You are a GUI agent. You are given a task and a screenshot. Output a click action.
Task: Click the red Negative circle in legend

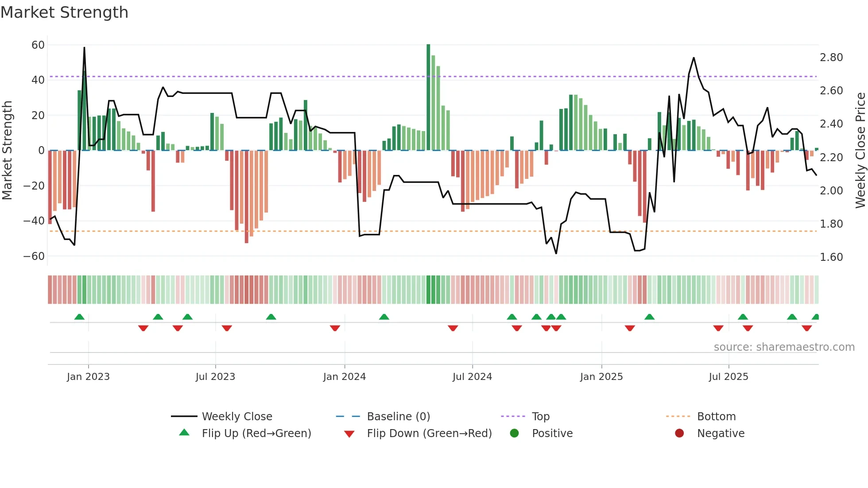(x=679, y=433)
